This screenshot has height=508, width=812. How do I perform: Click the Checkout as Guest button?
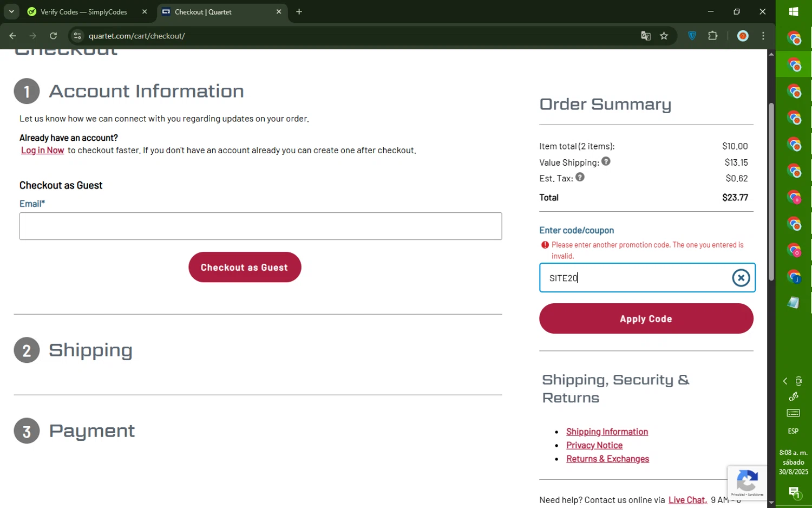pyautogui.click(x=245, y=267)
